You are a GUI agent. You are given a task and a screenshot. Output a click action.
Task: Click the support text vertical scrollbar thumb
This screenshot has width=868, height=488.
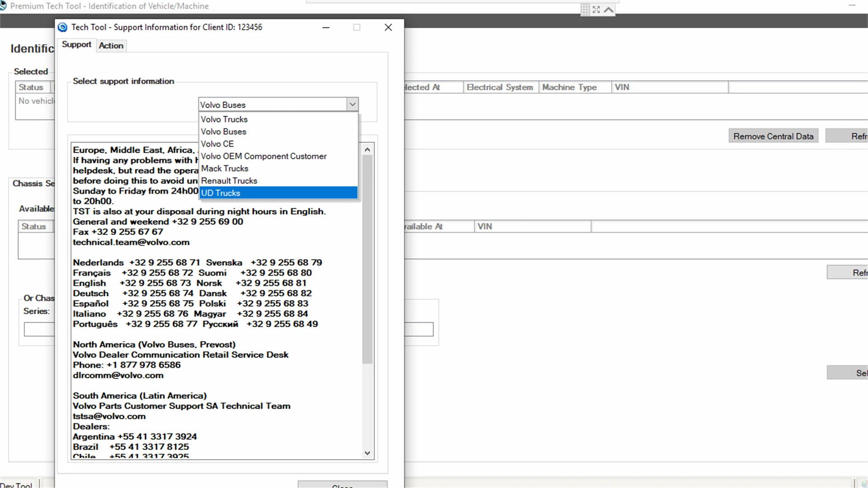click(367, 259)
